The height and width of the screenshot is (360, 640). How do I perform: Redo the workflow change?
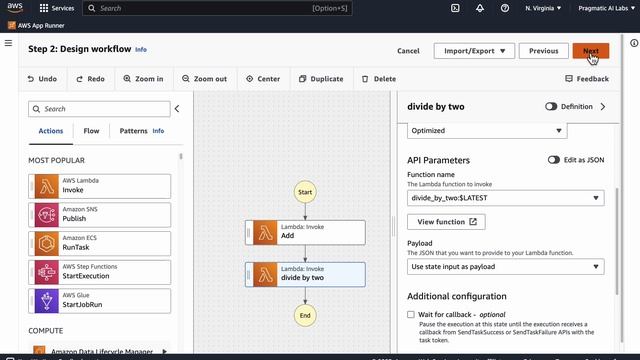[91, 79]
